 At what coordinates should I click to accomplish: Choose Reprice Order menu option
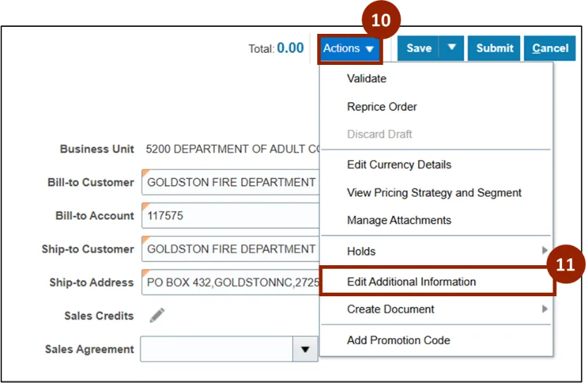pos(382,107)
